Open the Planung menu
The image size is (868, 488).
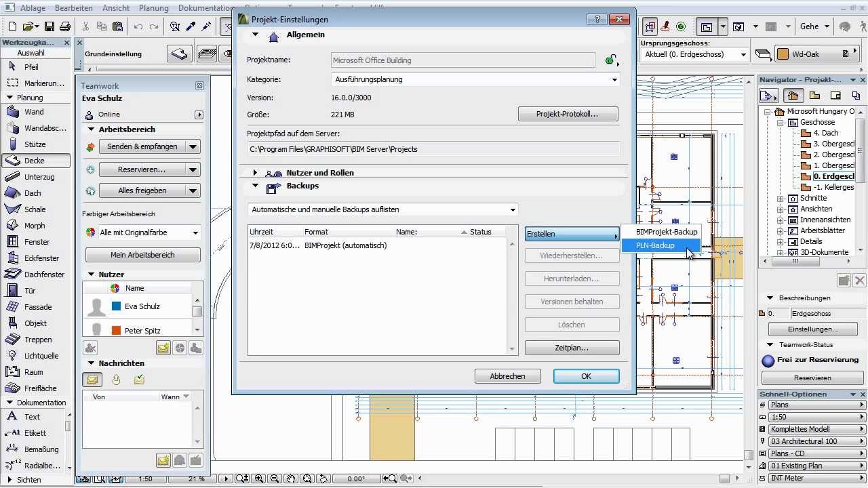coord(155,8)
